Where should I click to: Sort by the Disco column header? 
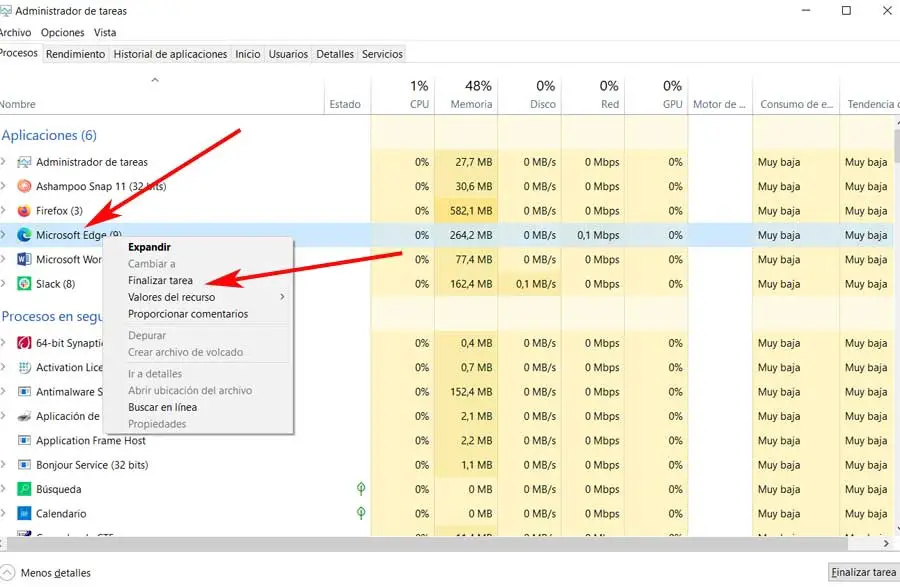[x=529, y=95]
